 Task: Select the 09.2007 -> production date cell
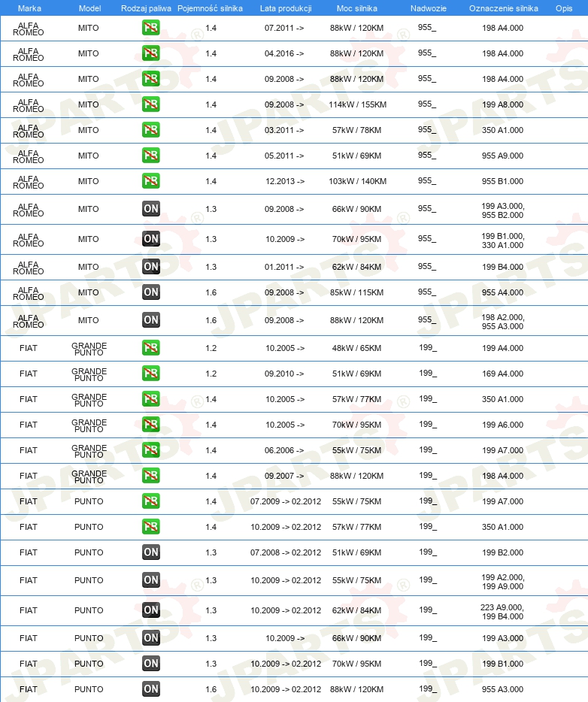click(x=284, y=476)
